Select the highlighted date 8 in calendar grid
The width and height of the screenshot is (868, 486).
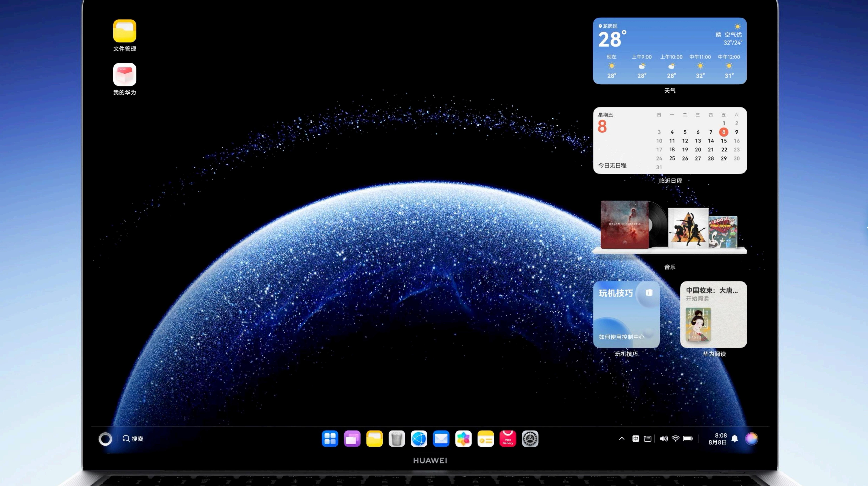723,132
